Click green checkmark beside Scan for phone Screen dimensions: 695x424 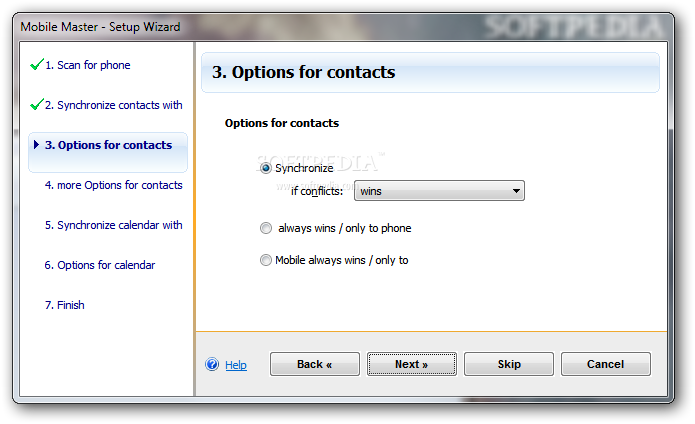tap(37, 65)
